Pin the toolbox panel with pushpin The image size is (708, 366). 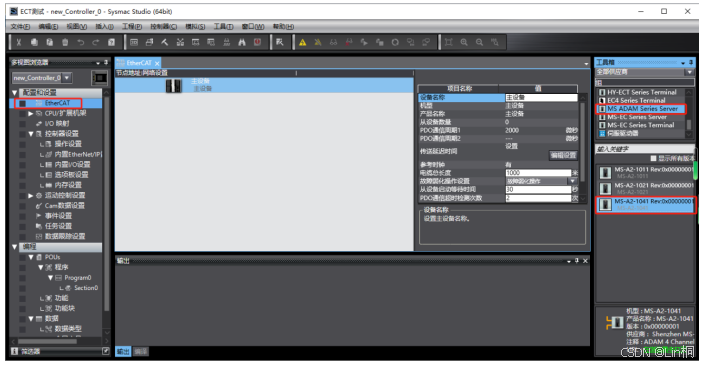click(691, 62)
